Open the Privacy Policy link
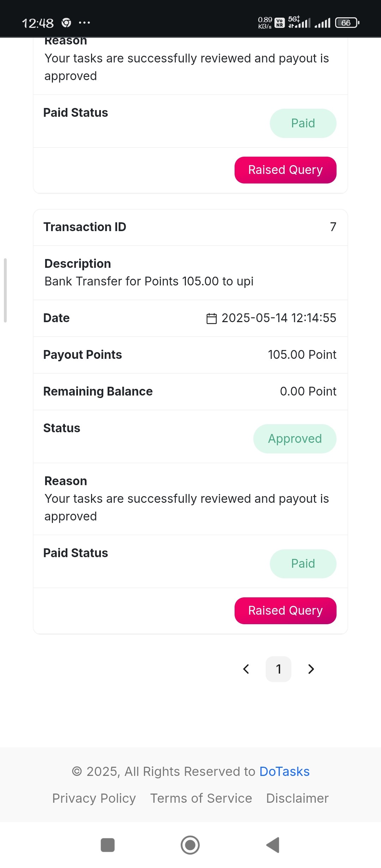This screenshot has width=381, height=868. [94, 798]
